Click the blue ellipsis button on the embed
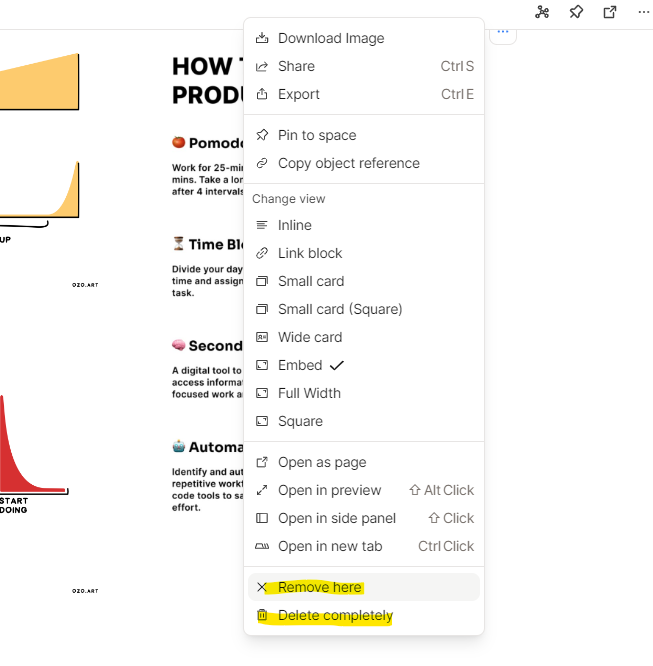This screenshot has height=666, width=653. pyautogui.click(x=503, y=32)
